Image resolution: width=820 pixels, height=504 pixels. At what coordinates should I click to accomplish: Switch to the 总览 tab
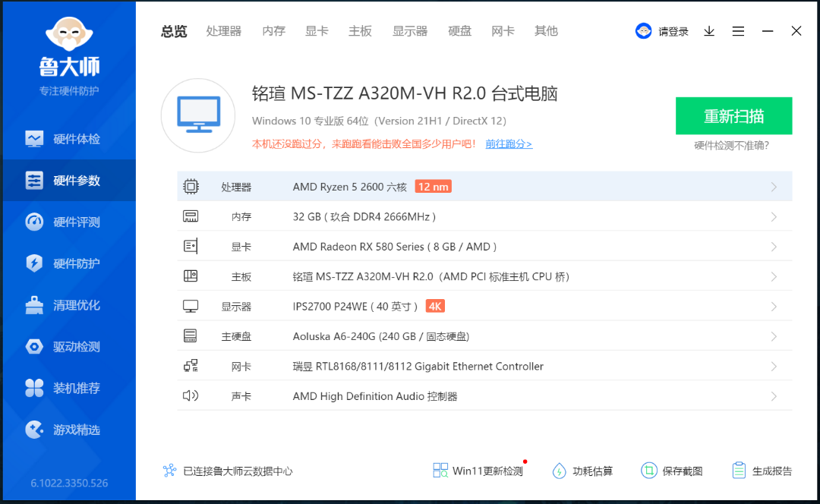pos(174,31)
